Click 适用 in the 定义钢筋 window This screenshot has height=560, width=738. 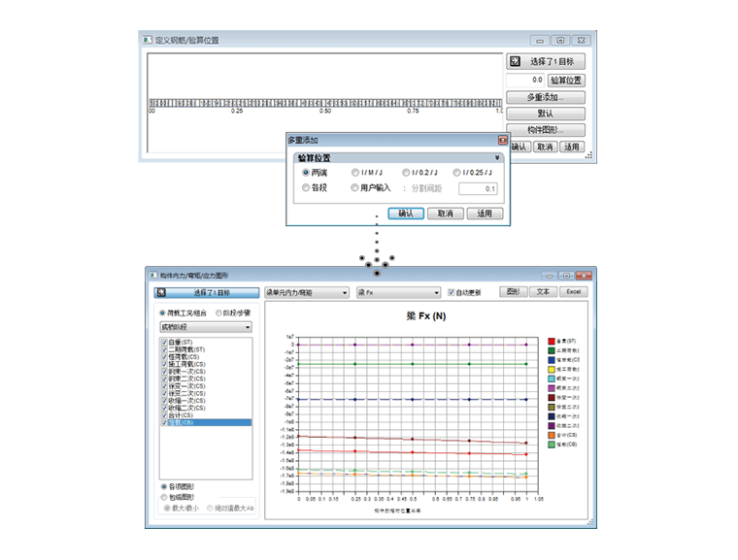click(571, 147)
